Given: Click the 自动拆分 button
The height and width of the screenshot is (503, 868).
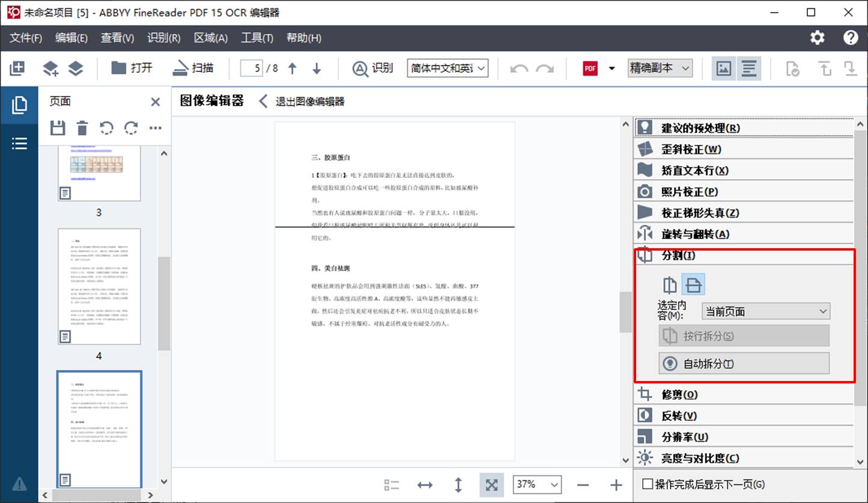Looking at the screenshot, I should [744, 364].
